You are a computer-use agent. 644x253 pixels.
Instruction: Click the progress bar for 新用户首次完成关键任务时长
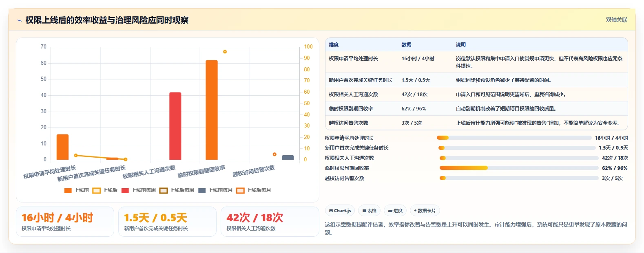point(517,148)
